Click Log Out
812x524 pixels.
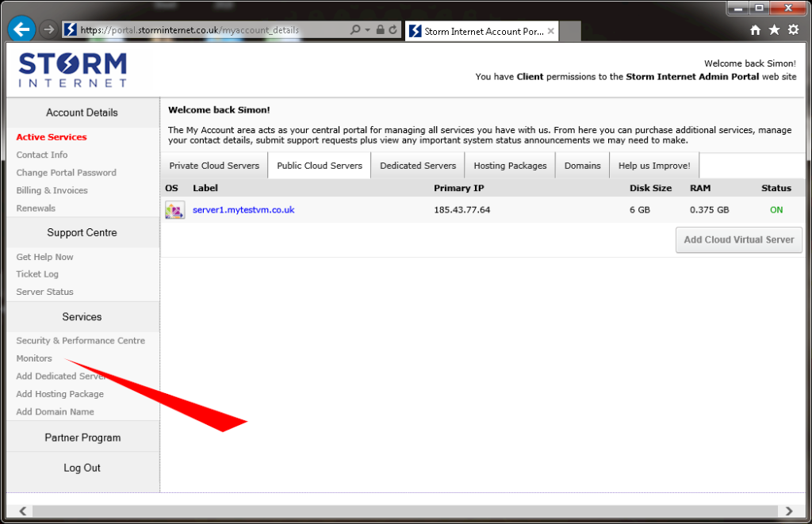click(x=82, y=468)
